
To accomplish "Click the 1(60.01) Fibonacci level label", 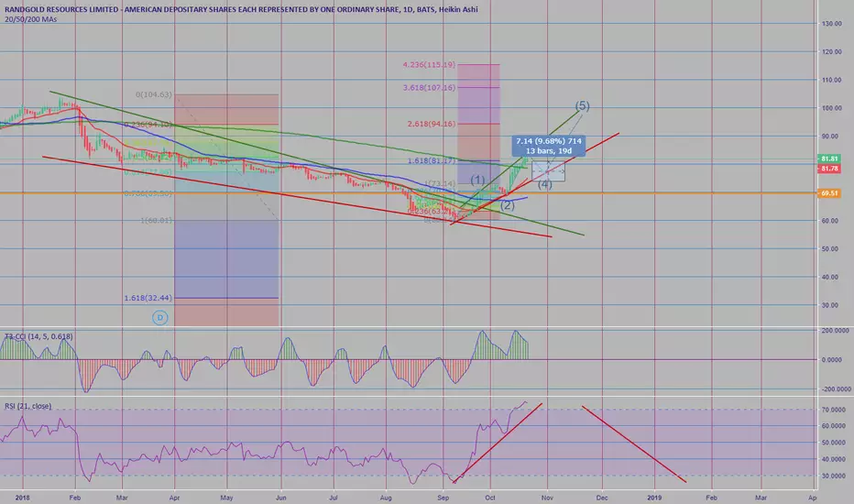I will pos(156,220).
